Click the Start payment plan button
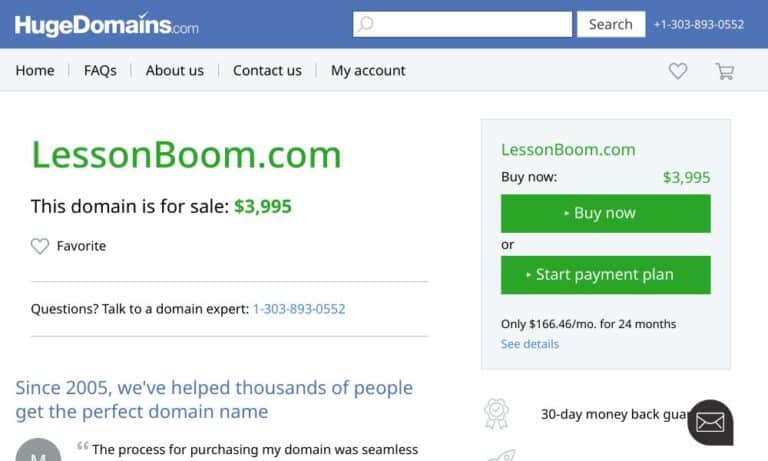 click(605, 275)
